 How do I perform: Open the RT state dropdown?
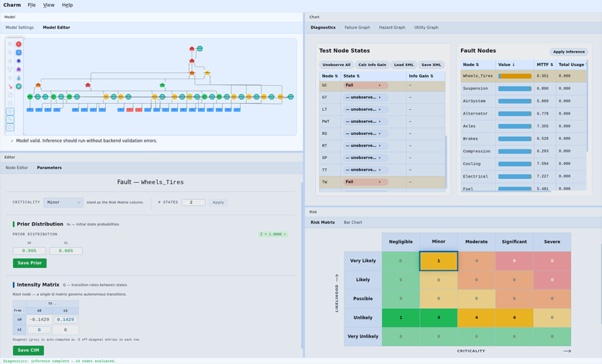tap(366, 145)
